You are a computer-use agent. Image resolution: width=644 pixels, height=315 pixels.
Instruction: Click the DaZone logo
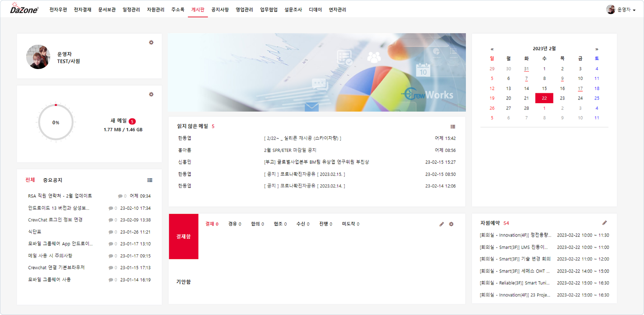pyautogui.click(x=24, y=9)
